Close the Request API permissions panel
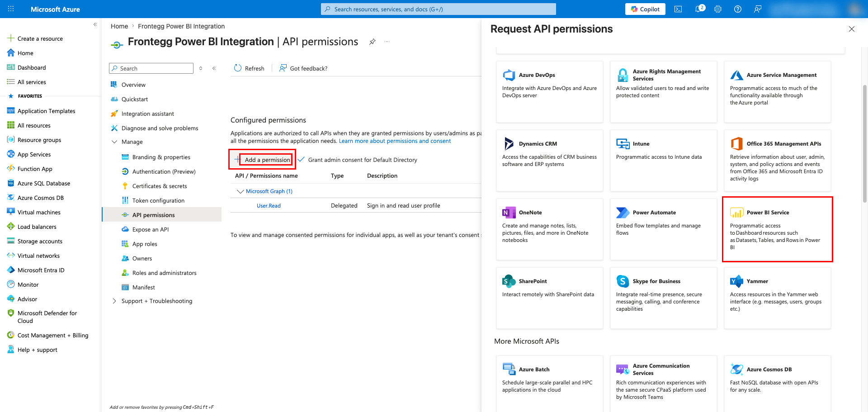 [x=852, y=29]
